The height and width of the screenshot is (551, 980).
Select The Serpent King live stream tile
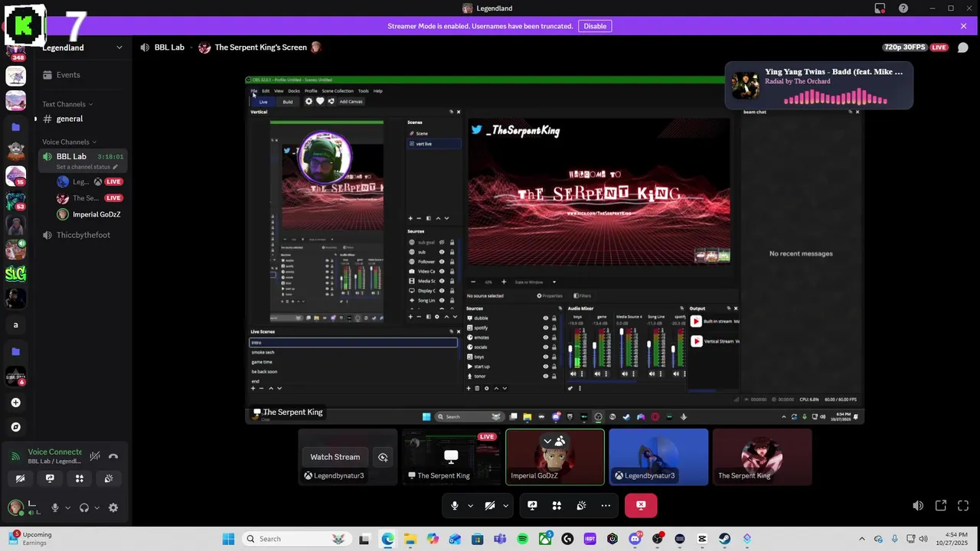[x=451, y=457]
